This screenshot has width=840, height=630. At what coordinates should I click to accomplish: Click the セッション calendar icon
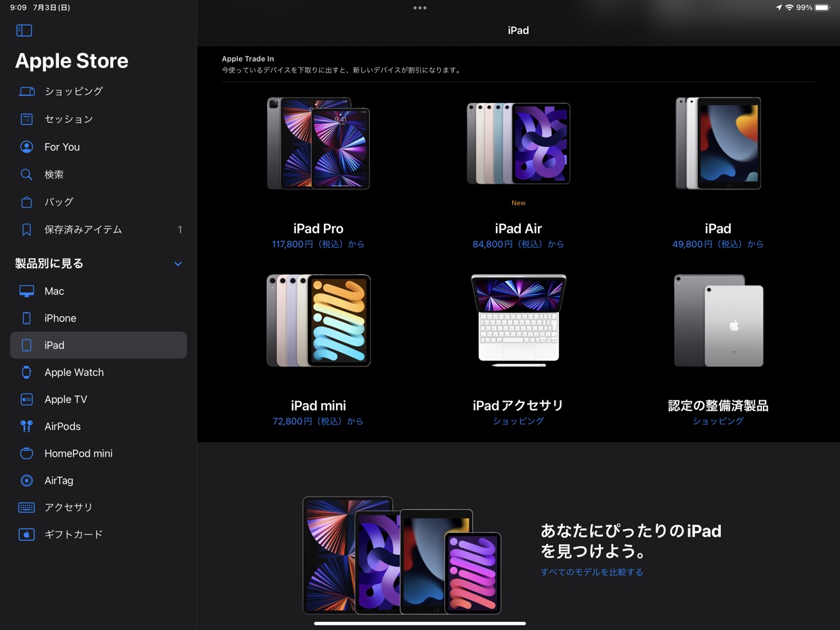tap(26, 119)
